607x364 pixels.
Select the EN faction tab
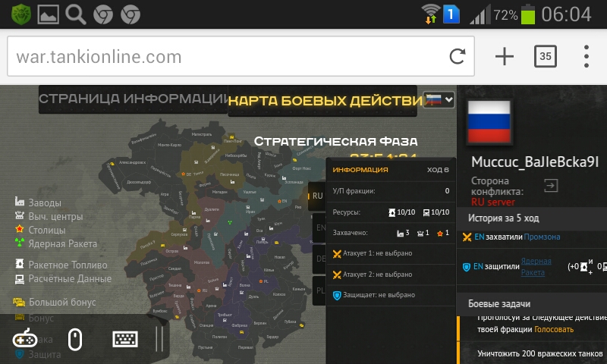[x=319, y=227]
